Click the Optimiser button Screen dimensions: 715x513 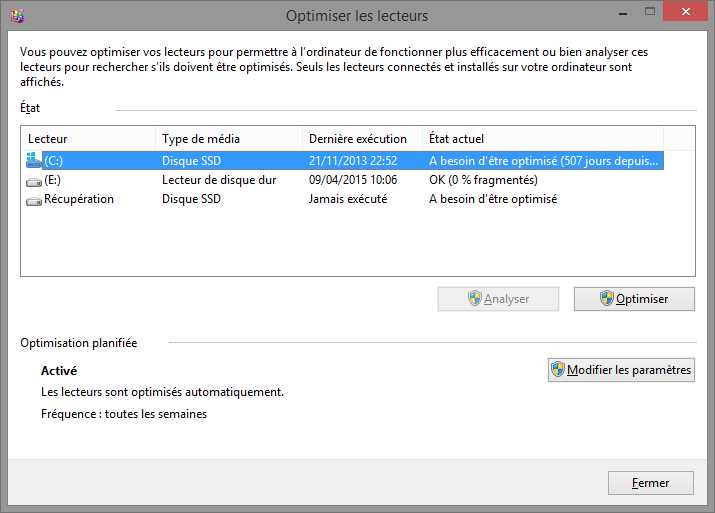tap(634, 299)
